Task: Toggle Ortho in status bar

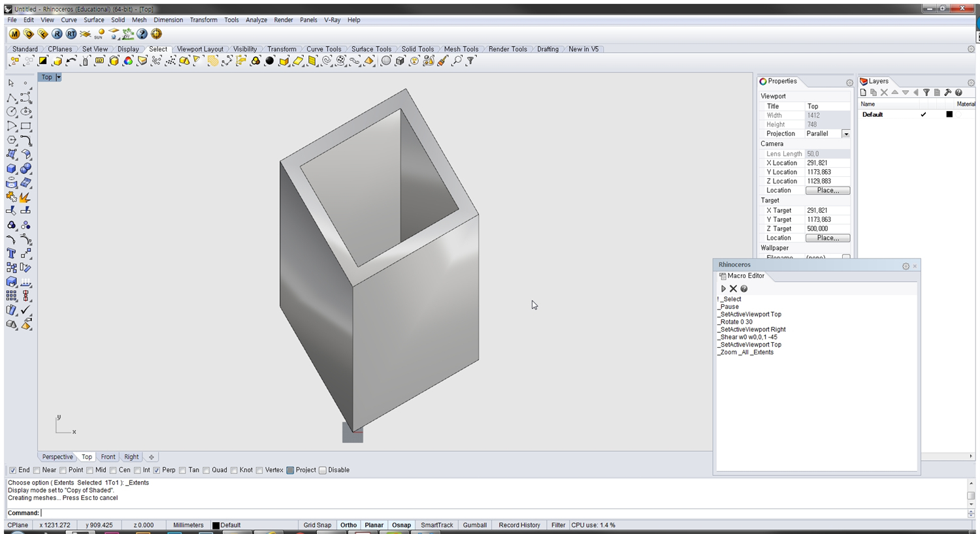Action: tap(348, 525)
